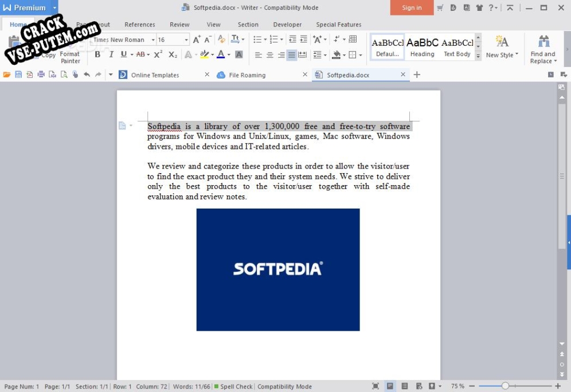The width and height of the screenshot is (571, 392).
Task: Click the zoom slider handle
Action: click(504, 386)
